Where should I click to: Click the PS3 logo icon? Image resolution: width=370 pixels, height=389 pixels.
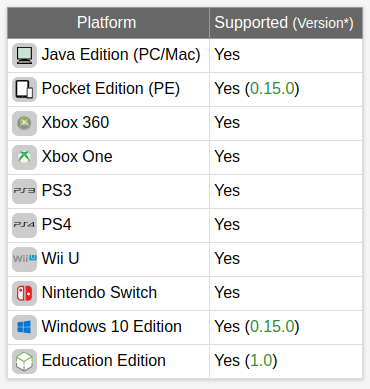[24, 191]
